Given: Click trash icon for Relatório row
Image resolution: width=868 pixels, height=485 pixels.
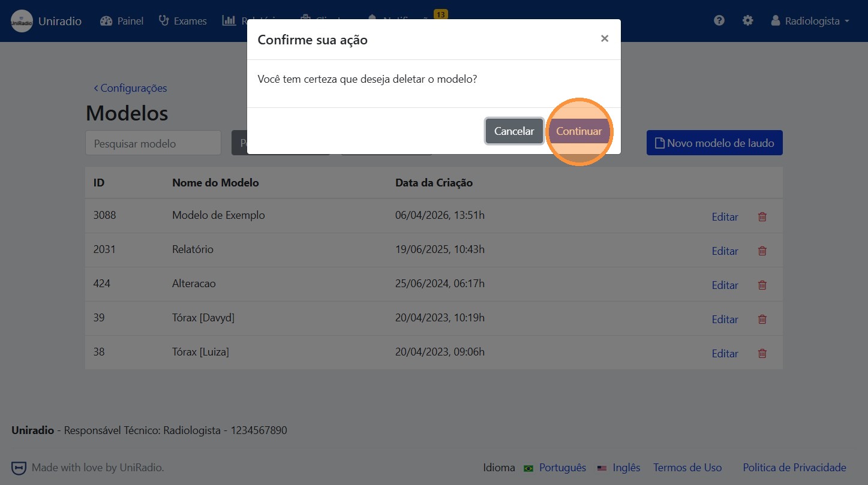Looking at the screenshot, I should [762, 251].
